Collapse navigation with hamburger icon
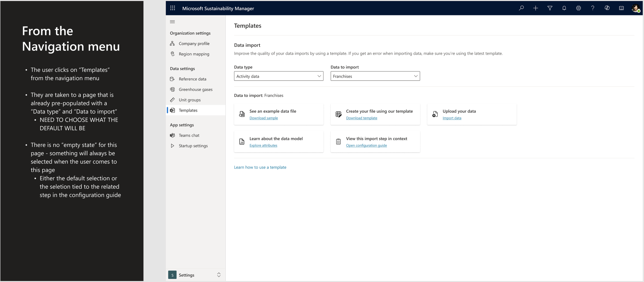Screen dimensions: 644x282 point(172,22)
